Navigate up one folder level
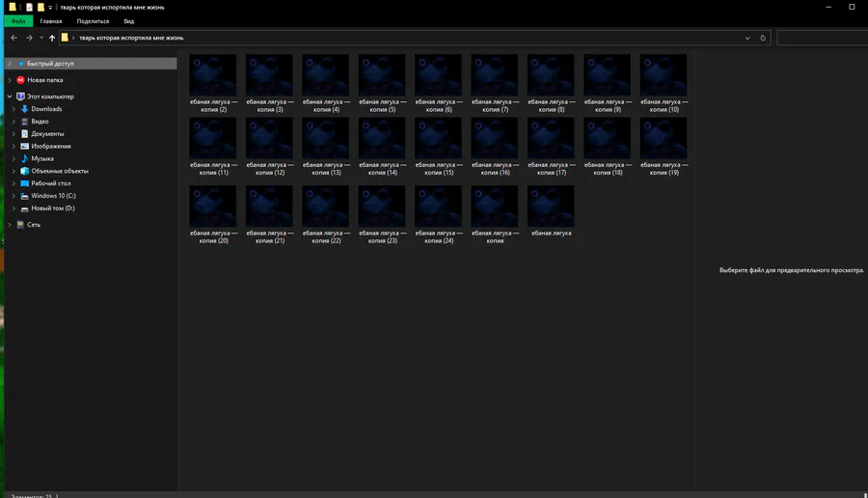Screen dimensions: 868x498 click(52, 38)
